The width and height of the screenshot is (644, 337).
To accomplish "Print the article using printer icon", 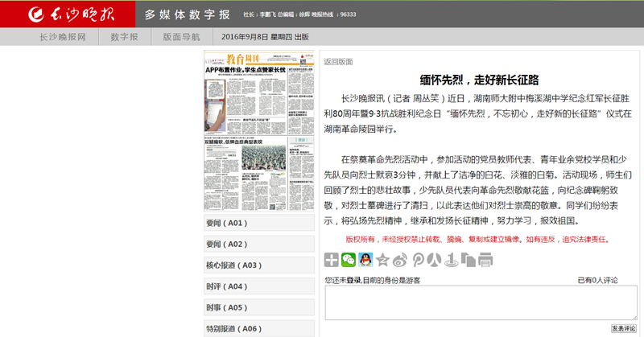I will [485, 260].
